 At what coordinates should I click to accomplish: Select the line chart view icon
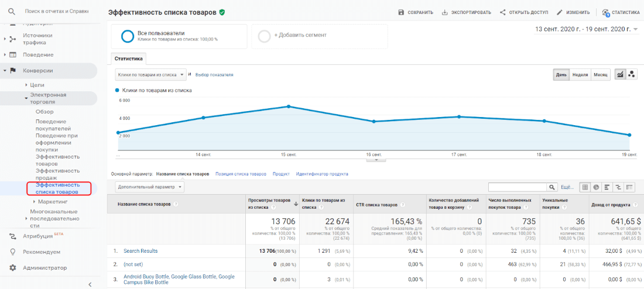[x=620, y=74]
